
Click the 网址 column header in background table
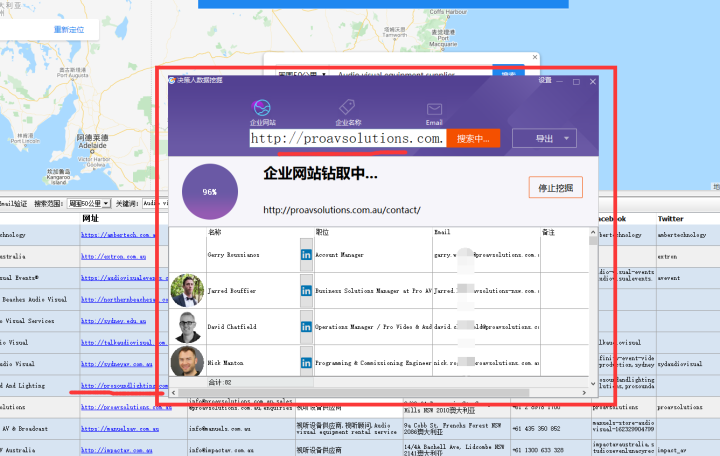(90, 219)
